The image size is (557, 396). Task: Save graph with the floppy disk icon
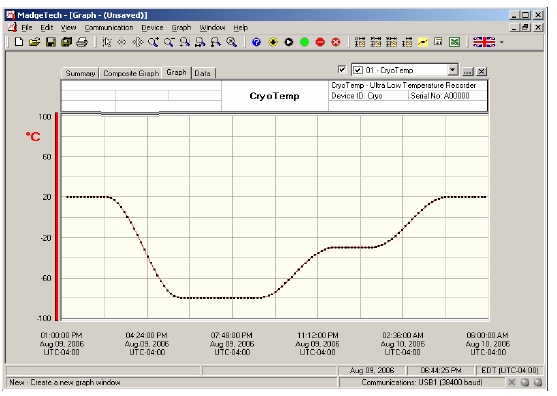pyautogui.click(x=50, y=42)
